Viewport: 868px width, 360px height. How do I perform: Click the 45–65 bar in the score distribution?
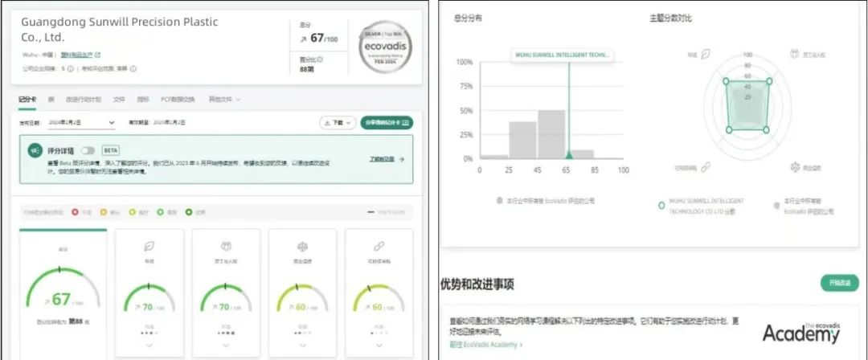click(x=551, y=134)
